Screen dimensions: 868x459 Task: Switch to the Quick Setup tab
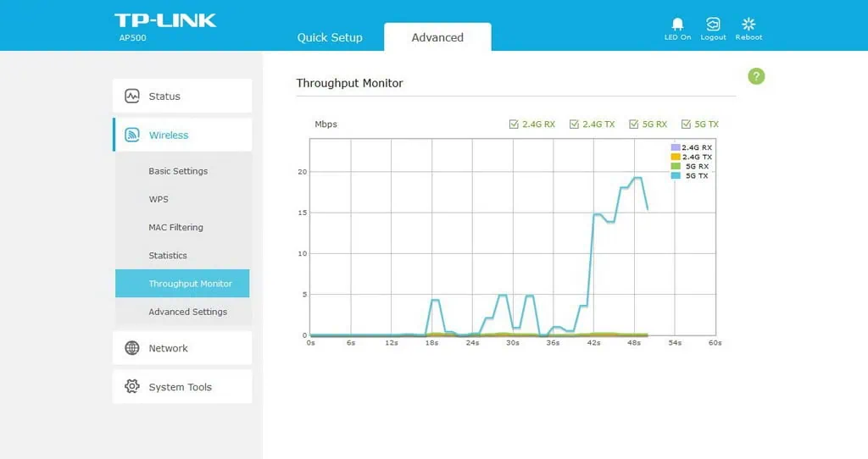[330, 37]
